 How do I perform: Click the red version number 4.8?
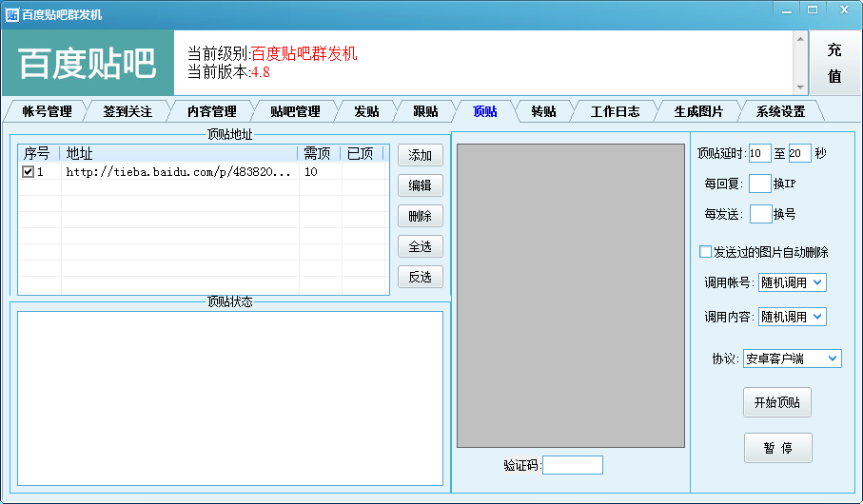pos(261,72)
